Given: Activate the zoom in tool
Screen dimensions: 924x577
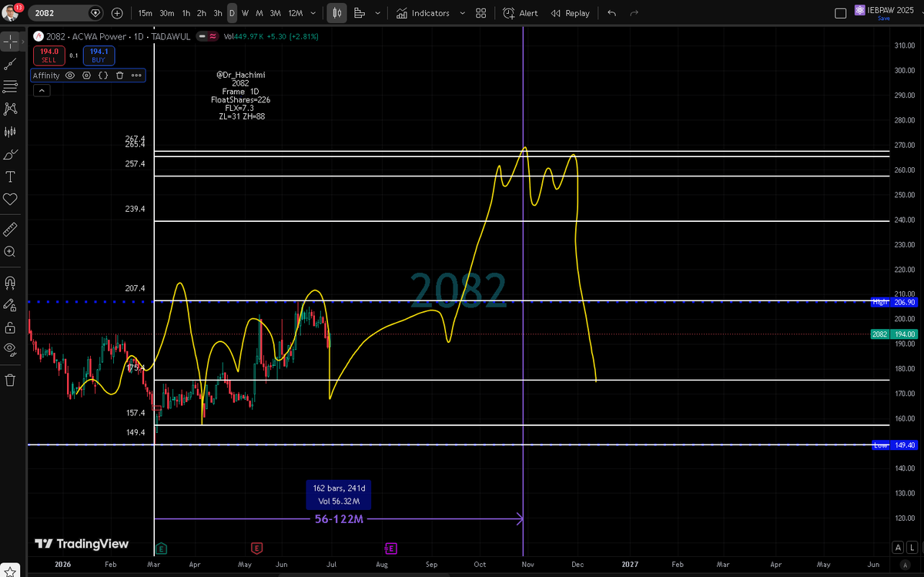Looking at the screenshot, I should click(x=10, y=251).
